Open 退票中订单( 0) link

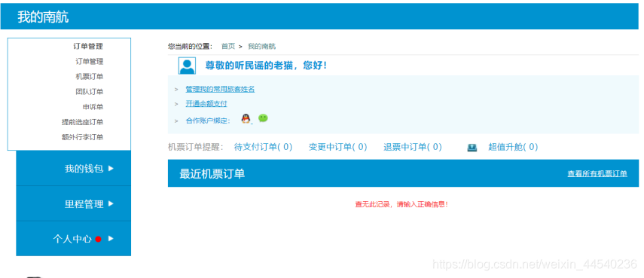413,147
